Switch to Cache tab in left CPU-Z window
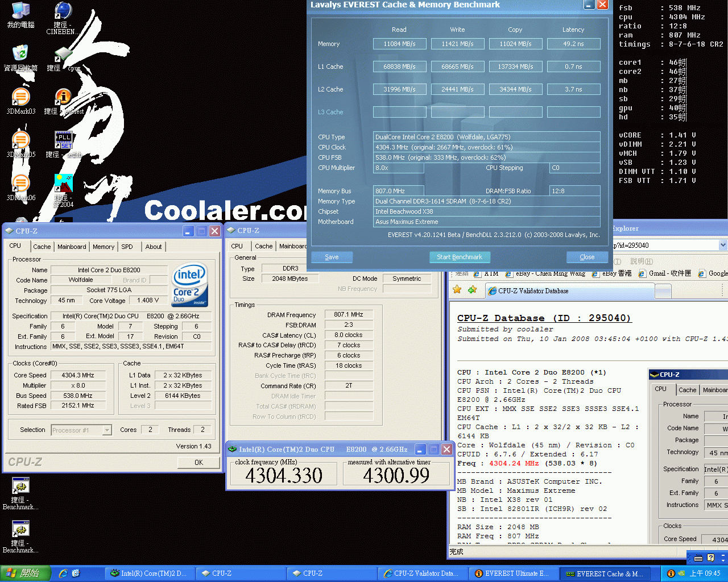This screenshot has width=728, height=582. 42,247
